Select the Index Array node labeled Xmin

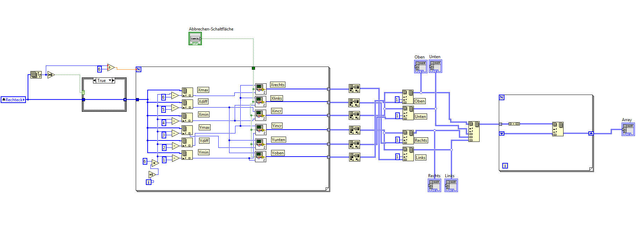point(187,117)
